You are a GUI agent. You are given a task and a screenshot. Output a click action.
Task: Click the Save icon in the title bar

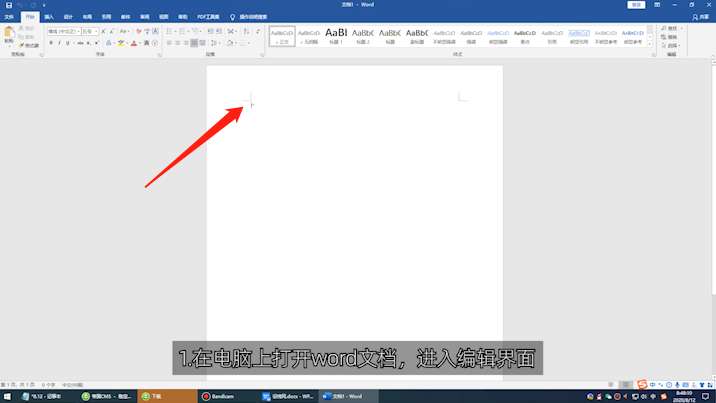[x=9, y=5]
